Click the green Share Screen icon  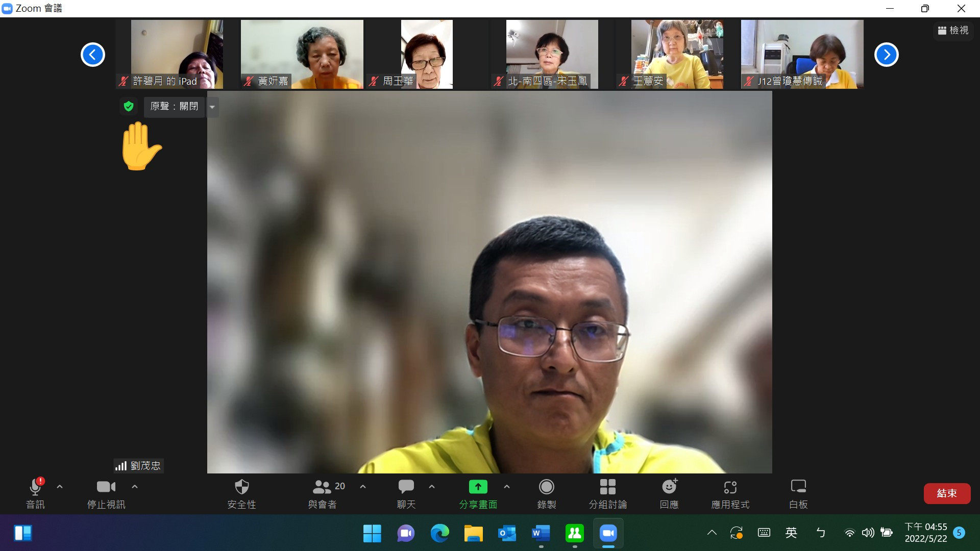(x=478, y=487)
